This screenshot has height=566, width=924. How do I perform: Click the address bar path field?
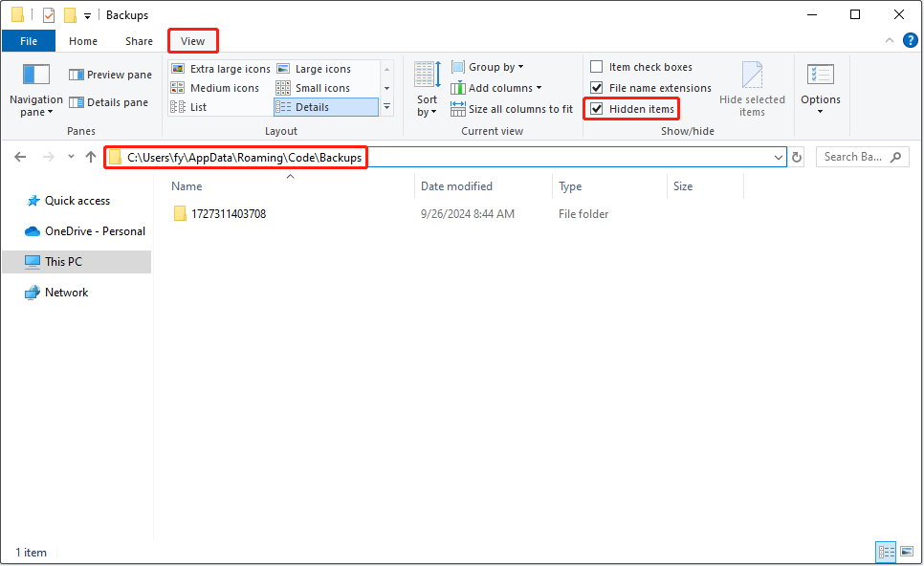pos(445,157)
